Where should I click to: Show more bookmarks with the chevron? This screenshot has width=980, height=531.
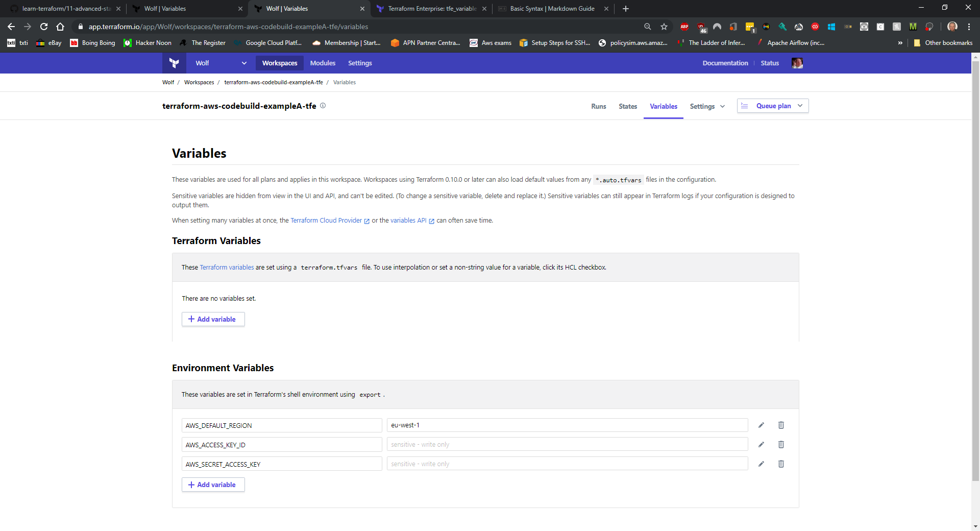(900, 43)
